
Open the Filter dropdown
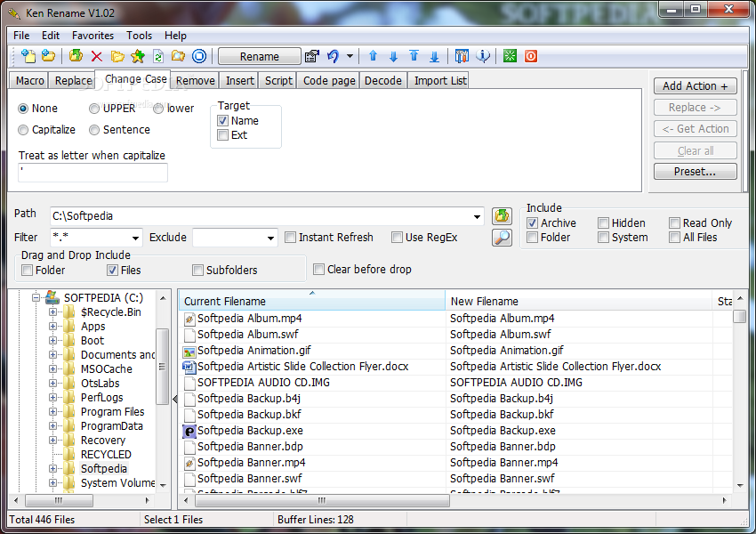coord(135,238)
